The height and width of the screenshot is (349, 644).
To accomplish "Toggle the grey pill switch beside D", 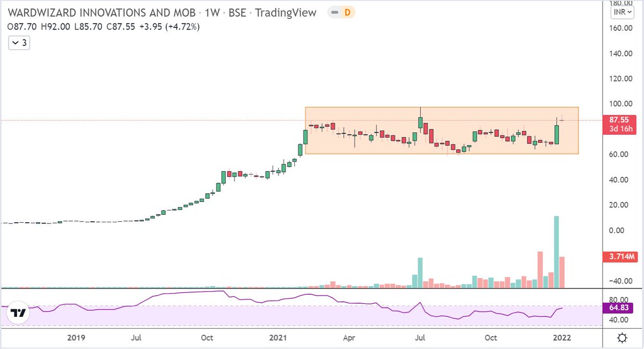I will click(334, 13).
